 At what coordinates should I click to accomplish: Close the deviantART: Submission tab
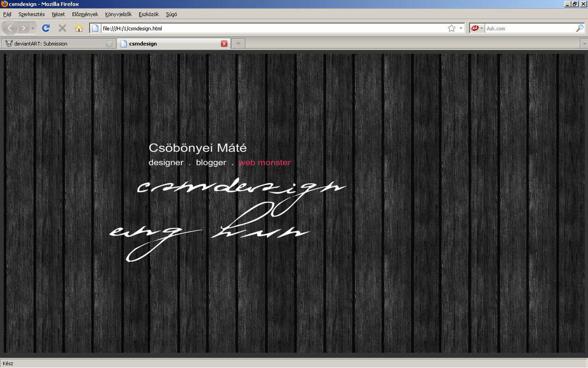click(109, 44)
